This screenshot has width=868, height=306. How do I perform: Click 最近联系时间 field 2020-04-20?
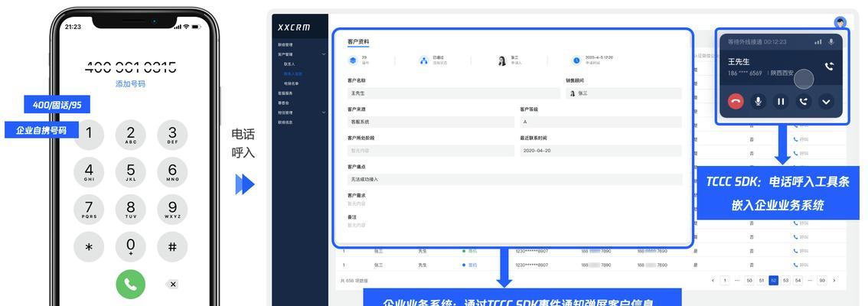pyautogui.click(x=601, y=151)
